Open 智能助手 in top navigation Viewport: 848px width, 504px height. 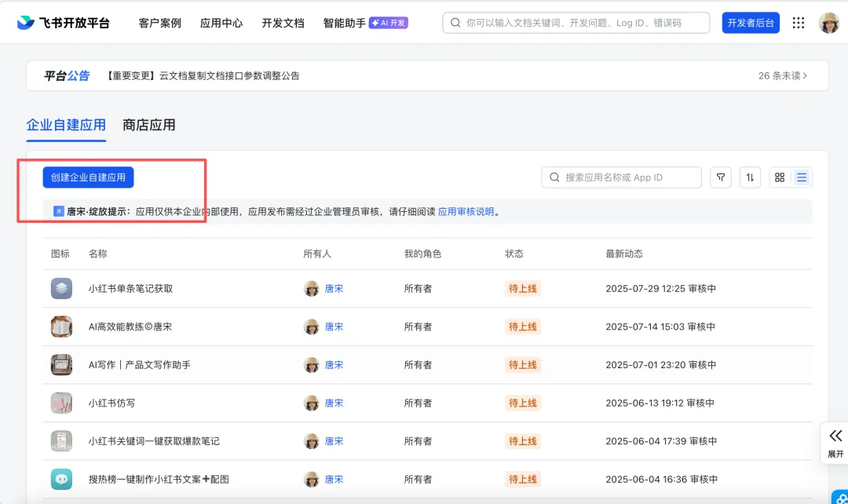click(345, 24)
